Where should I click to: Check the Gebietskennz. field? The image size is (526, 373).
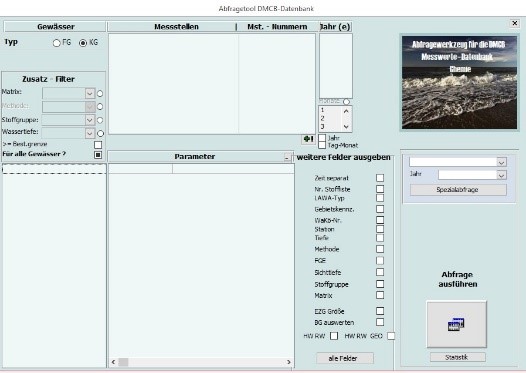[380, 209]
